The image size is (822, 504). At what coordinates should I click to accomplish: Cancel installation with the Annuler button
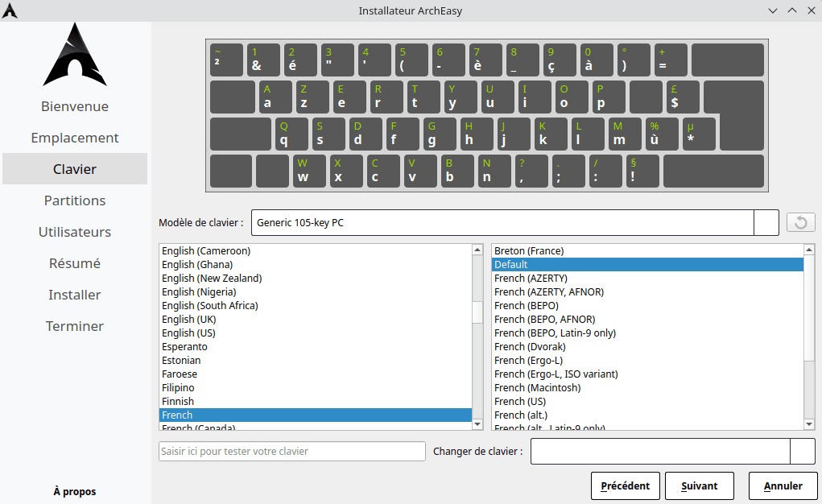(783, 486)
